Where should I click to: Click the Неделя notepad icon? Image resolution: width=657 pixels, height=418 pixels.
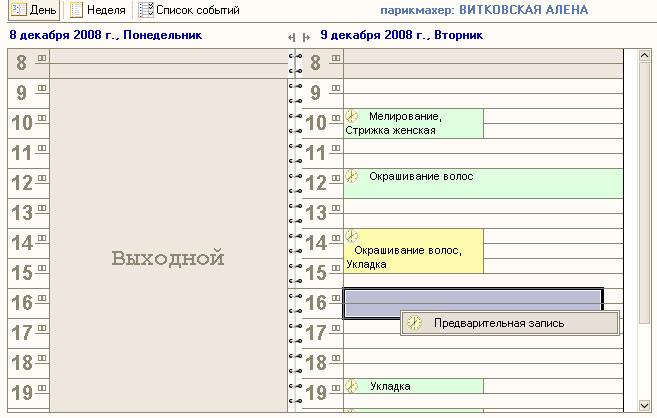76,10
